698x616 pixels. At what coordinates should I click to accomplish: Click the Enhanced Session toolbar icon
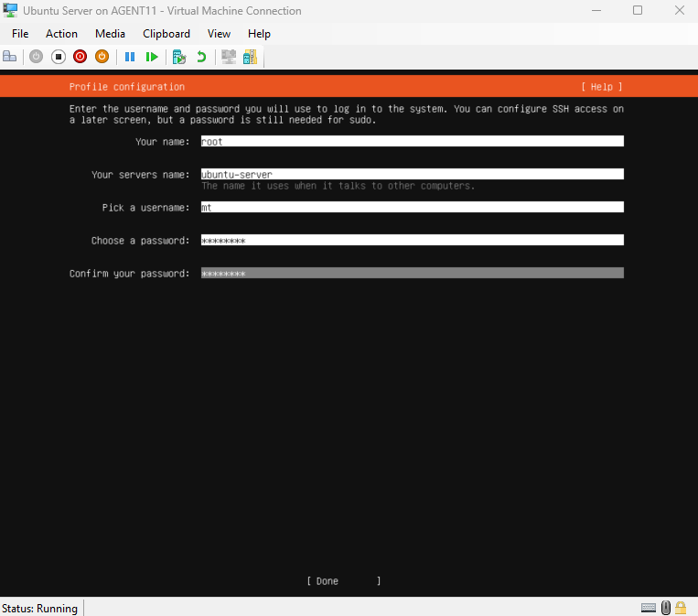point(229,57)
